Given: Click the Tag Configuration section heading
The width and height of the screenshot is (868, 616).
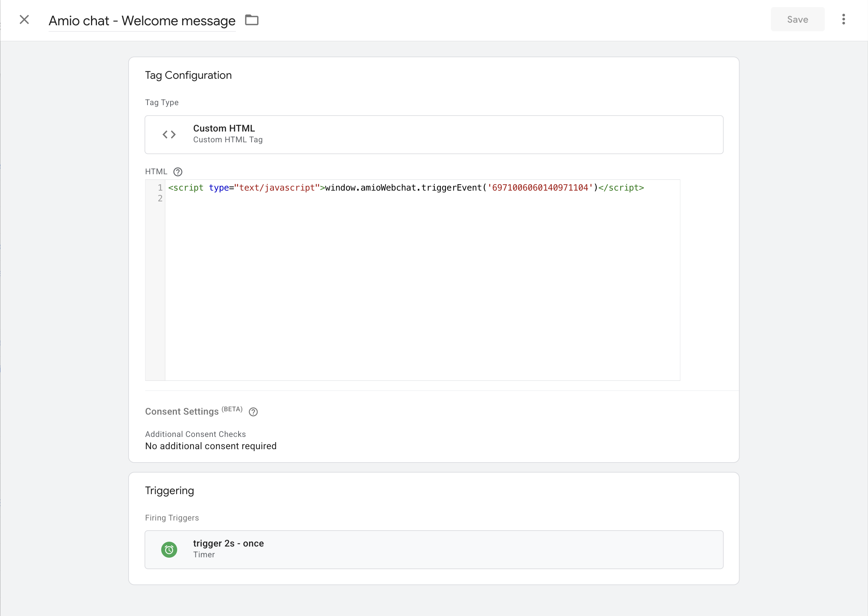Looking at the screenshot, I should (188, 75).
